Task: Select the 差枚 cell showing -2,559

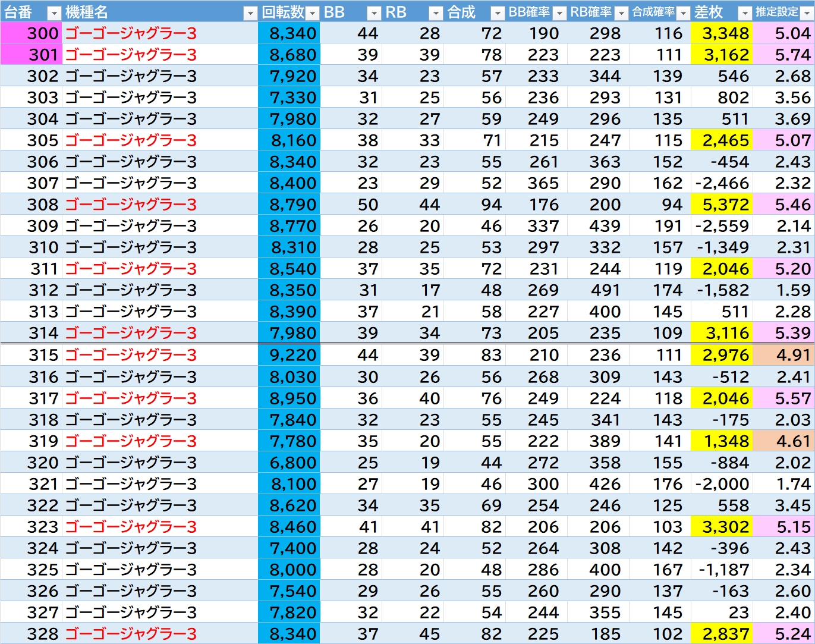Action: tap(721, 226)
